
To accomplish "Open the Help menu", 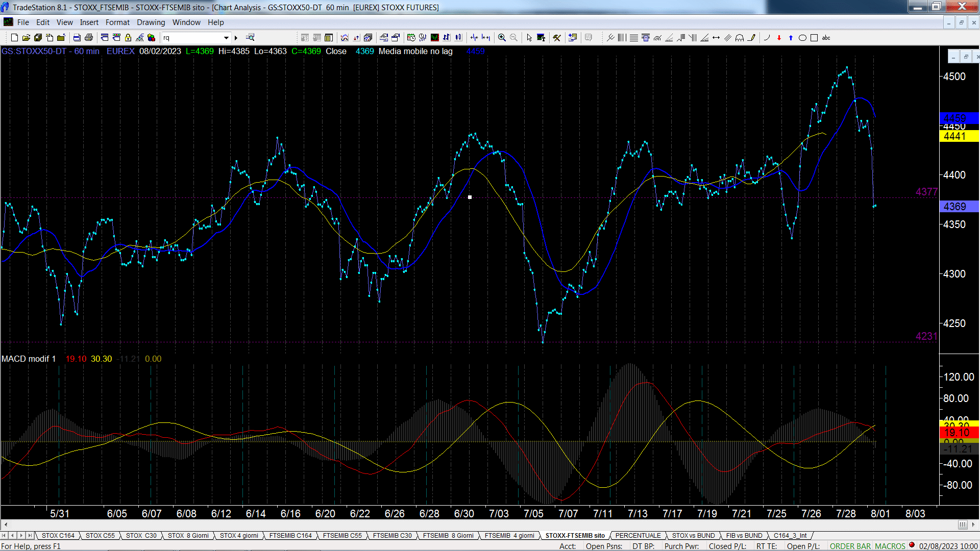I will (x=215, y=22).
